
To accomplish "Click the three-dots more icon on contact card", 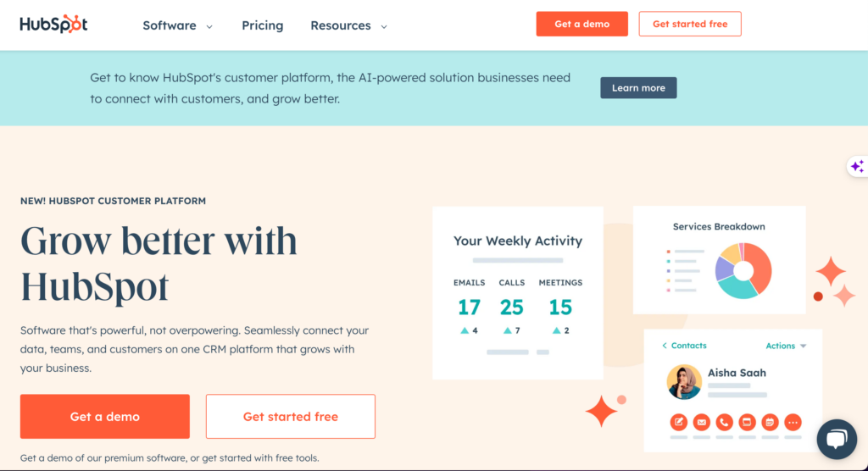I will 793,423.
